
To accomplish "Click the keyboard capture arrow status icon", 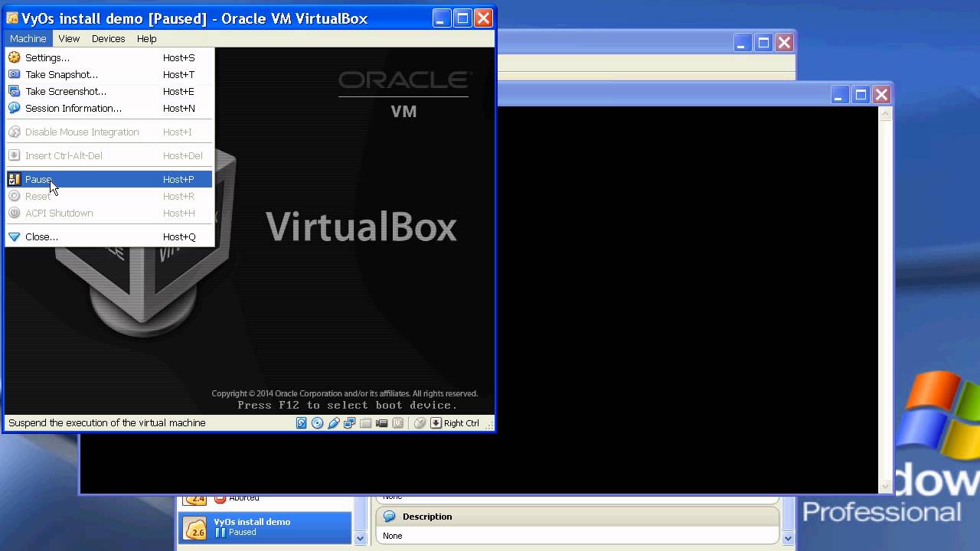I will tap(436, 423).
